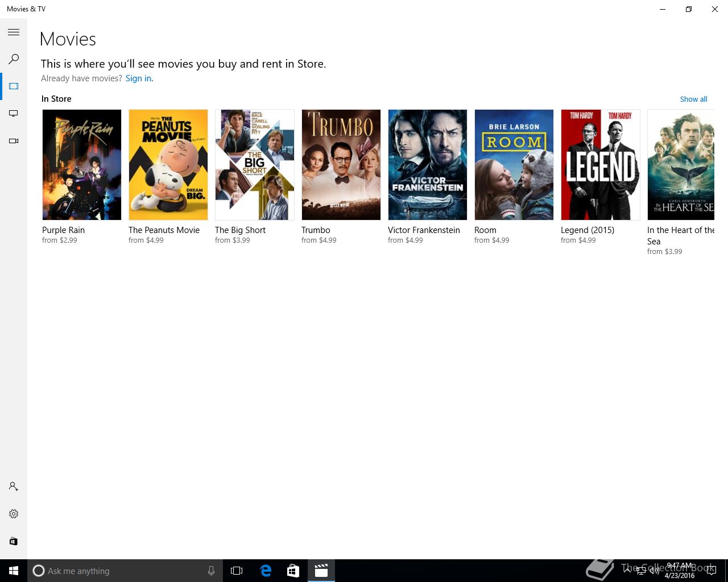728x582 pixels.
Task: Click from $3.99 under The Big Short
Action: [233, 240]
